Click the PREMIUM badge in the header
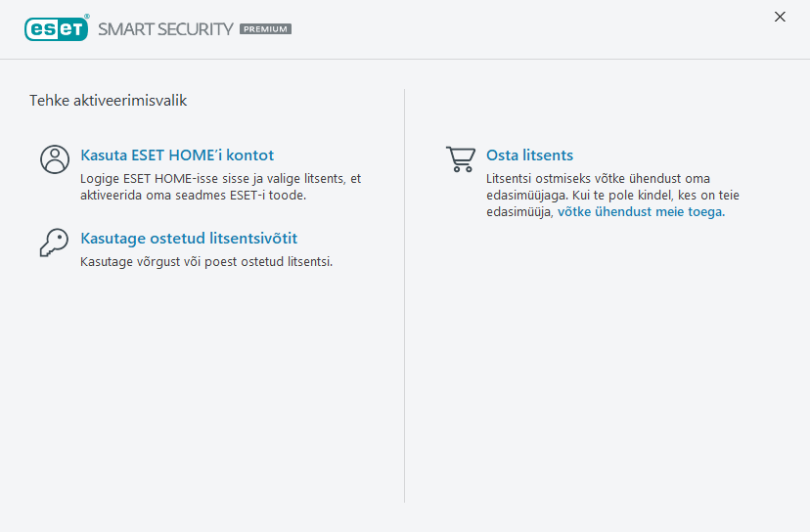 tap(265, 29)
